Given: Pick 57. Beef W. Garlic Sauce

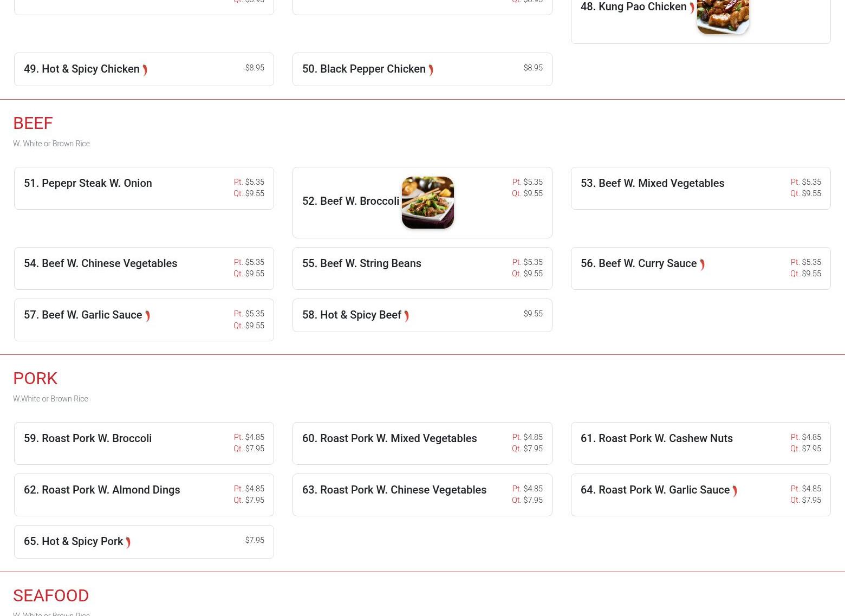Looking at the screenshot, I should (x=144, y=320).
